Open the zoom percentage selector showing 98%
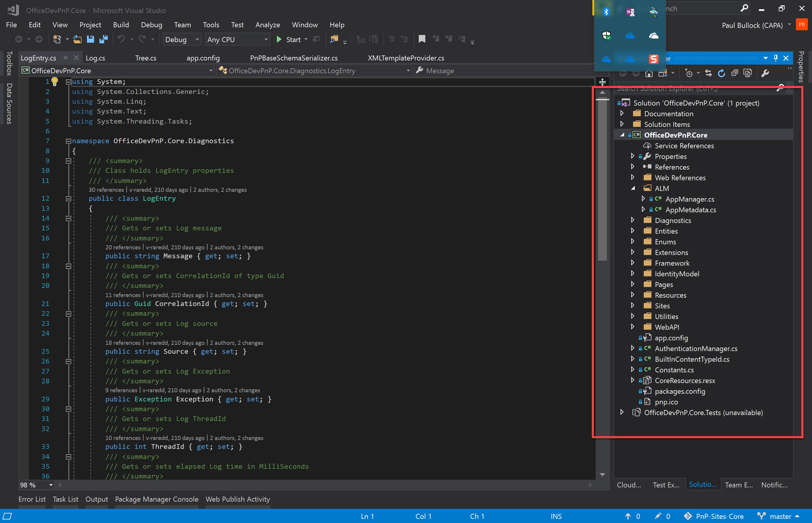 (36, 485)
